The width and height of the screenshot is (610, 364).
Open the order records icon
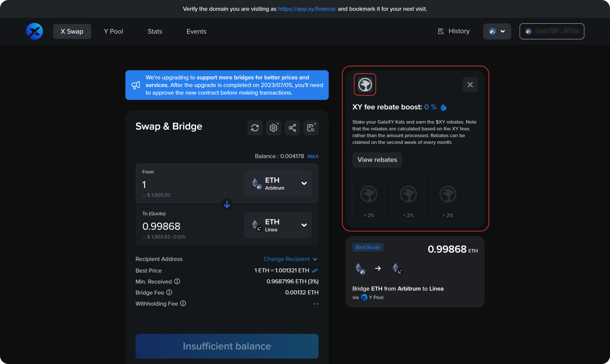coord(311,127)
